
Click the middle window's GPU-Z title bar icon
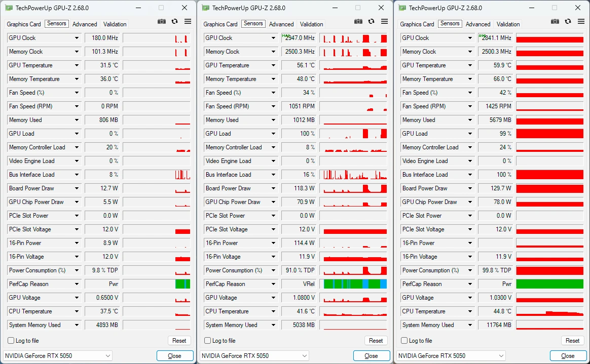tap(205, 8)
